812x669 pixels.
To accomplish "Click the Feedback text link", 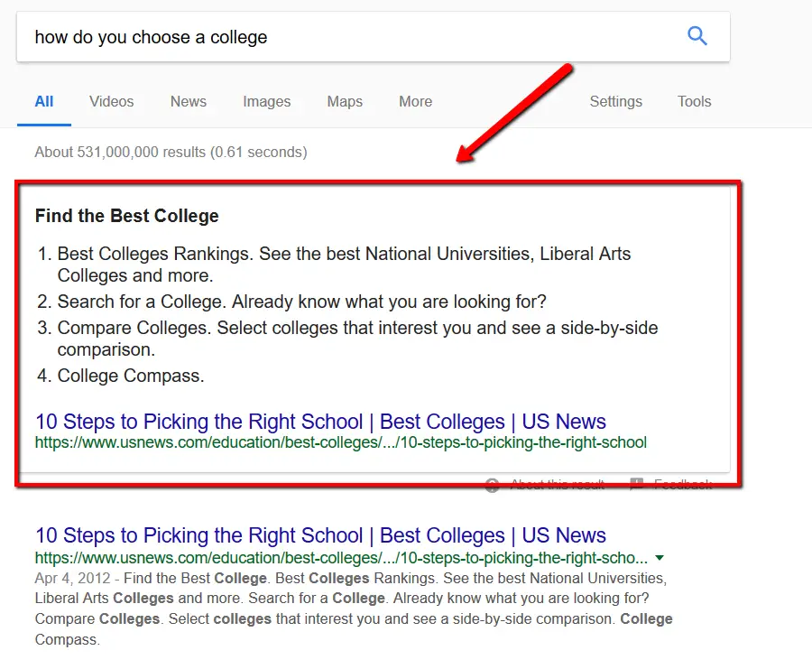I will 682,485.
